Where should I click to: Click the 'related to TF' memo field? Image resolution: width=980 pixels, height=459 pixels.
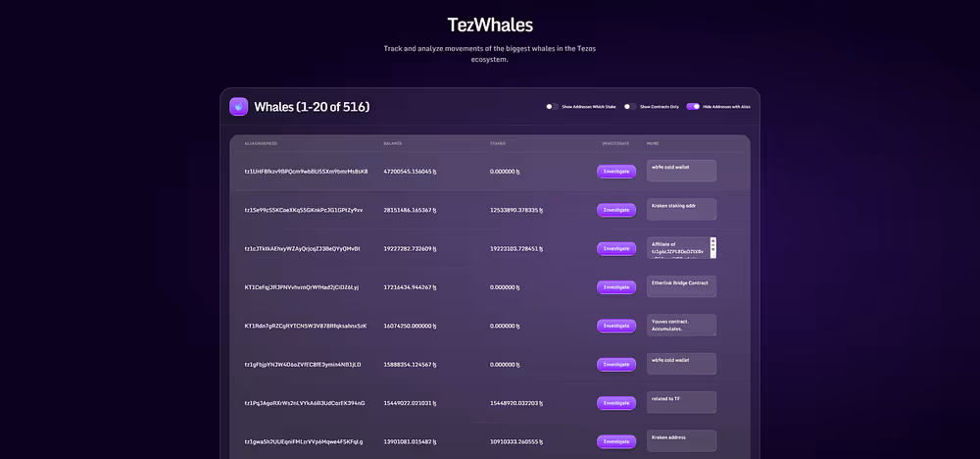(x=681, y=402)
